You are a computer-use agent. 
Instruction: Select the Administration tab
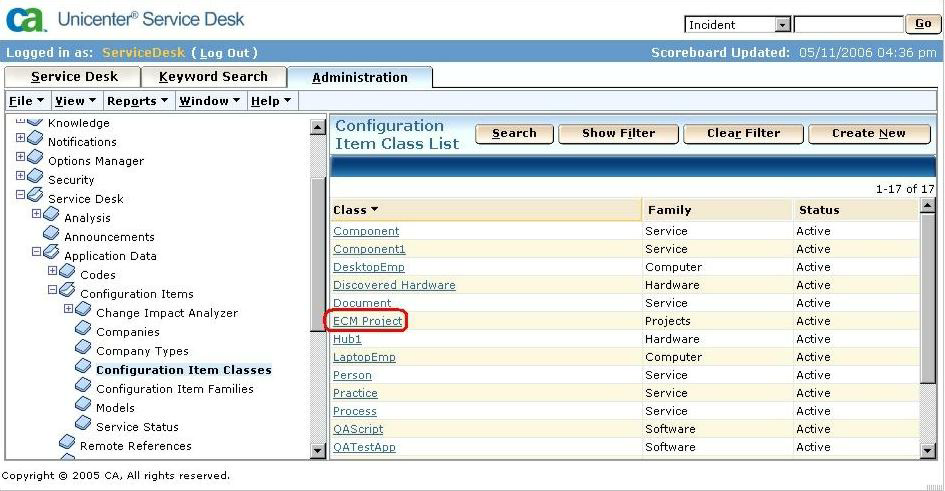pos(360,77)
